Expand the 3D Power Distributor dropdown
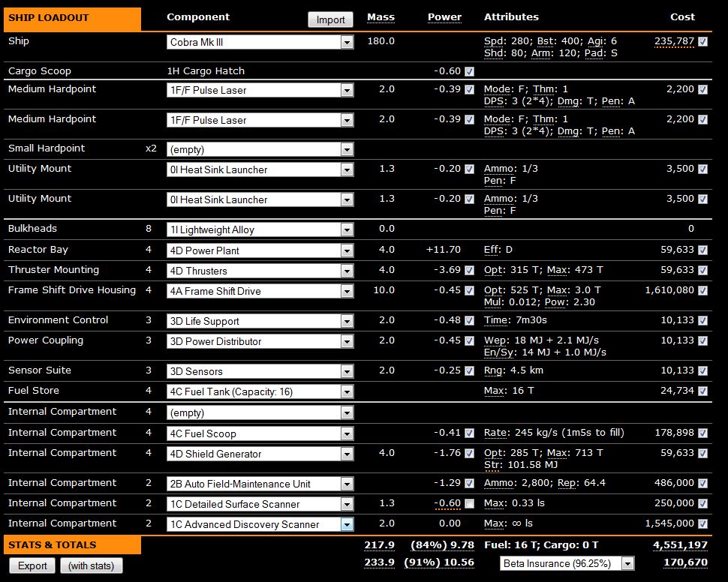 260,341
